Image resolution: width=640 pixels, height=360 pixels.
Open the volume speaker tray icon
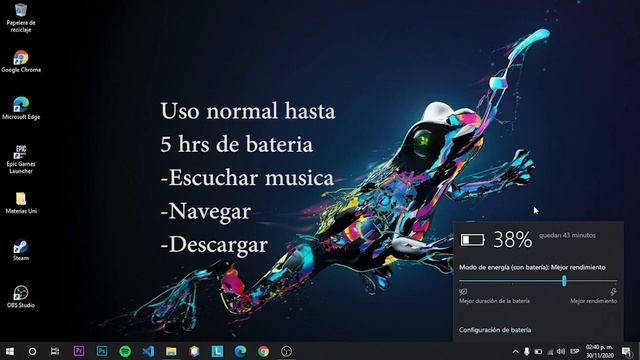pos(561,351)
